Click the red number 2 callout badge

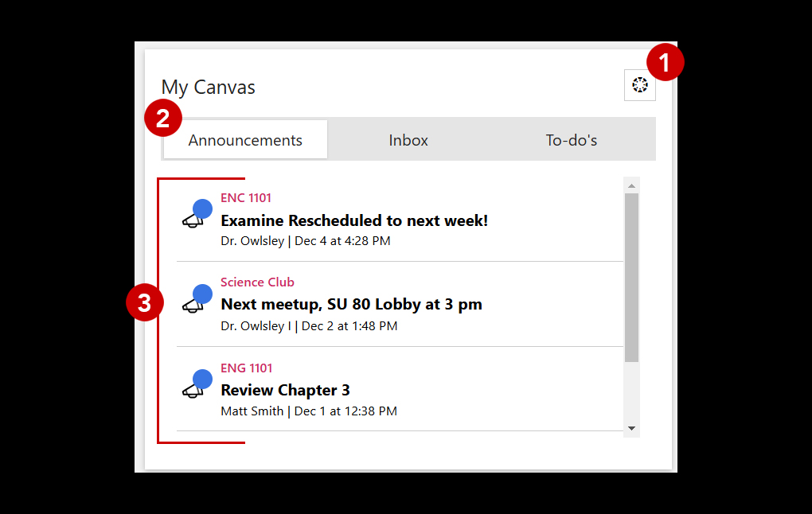coord(162,119)
